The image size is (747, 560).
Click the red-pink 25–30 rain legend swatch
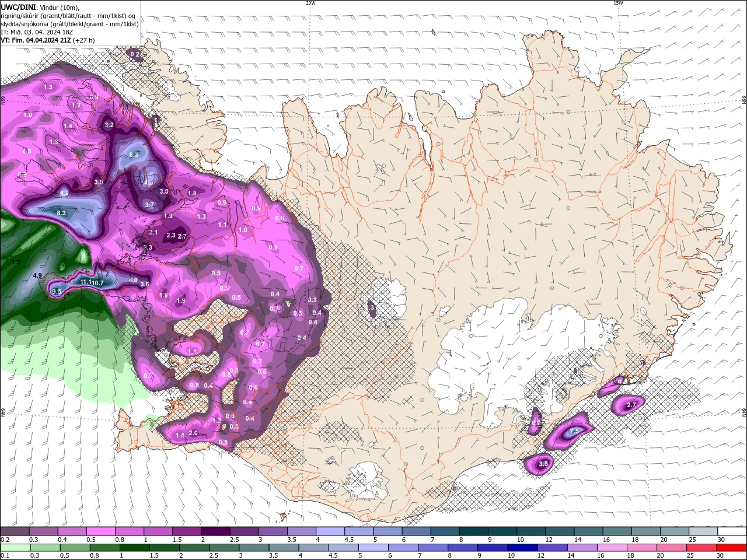pyautogui.click(x=703, y=548)
